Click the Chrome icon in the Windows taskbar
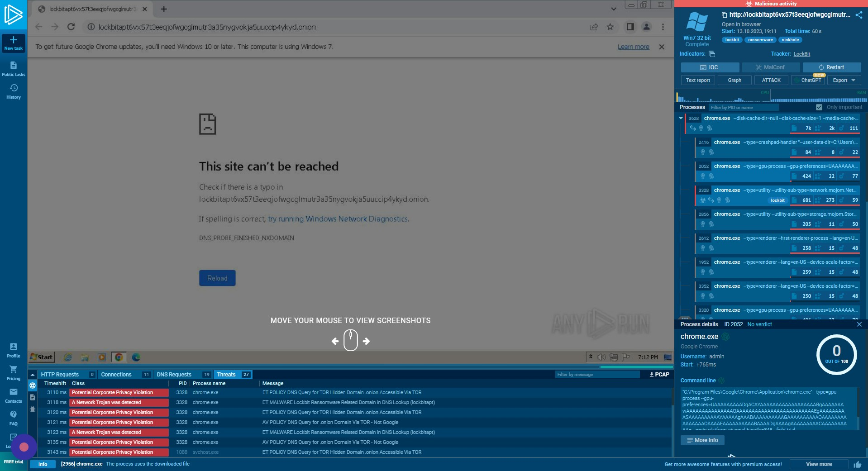Screen dimensions: 868x471 click(x=119, y=357)
